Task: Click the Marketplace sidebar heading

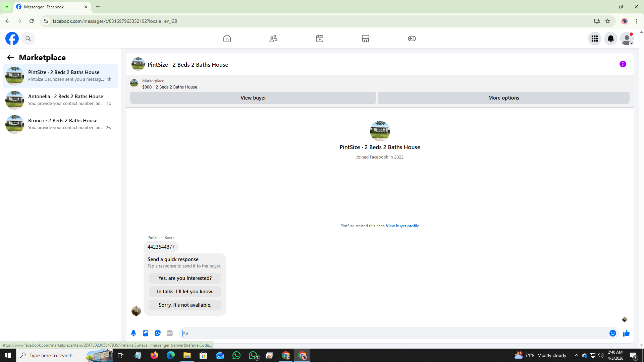Action: click(x=42, y=58)
